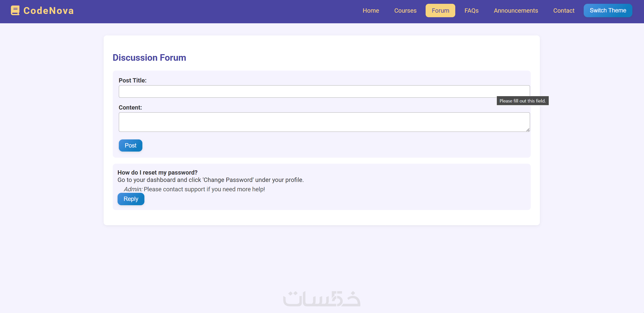This screenshot has height=313, width=644.
Task: Reply to the password reset thread
Action: [x=131, y=199]
